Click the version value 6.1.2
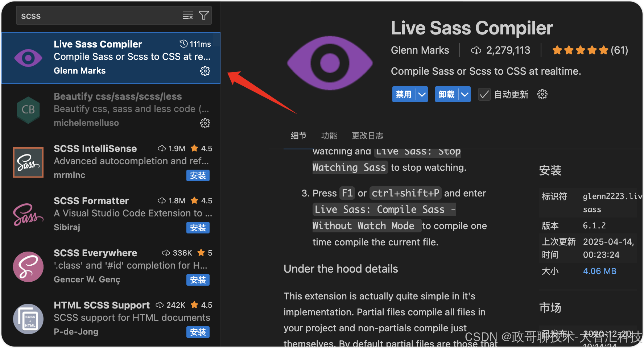This screenshot has height=348, width=644. [x=594, y=225]
